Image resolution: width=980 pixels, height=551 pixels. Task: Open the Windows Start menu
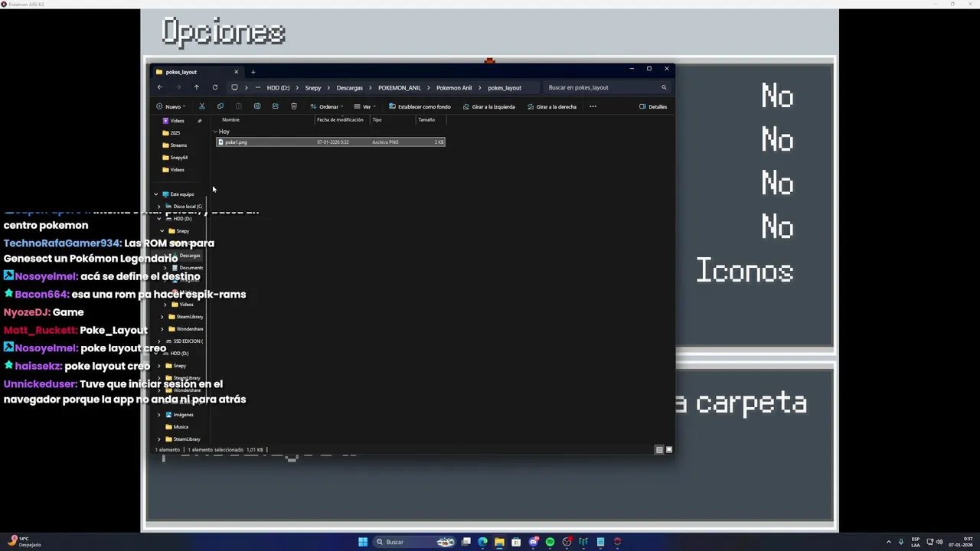click(x=363, y=542)
